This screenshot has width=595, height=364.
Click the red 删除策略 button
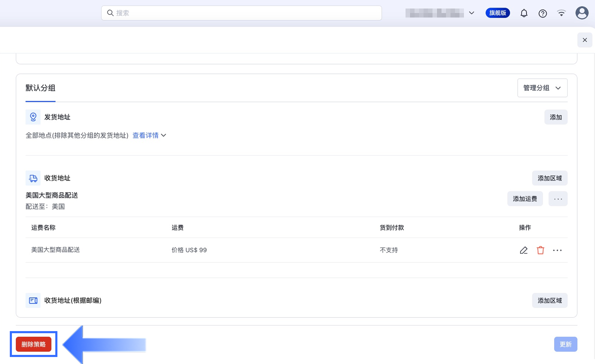[x=34, y=344]
